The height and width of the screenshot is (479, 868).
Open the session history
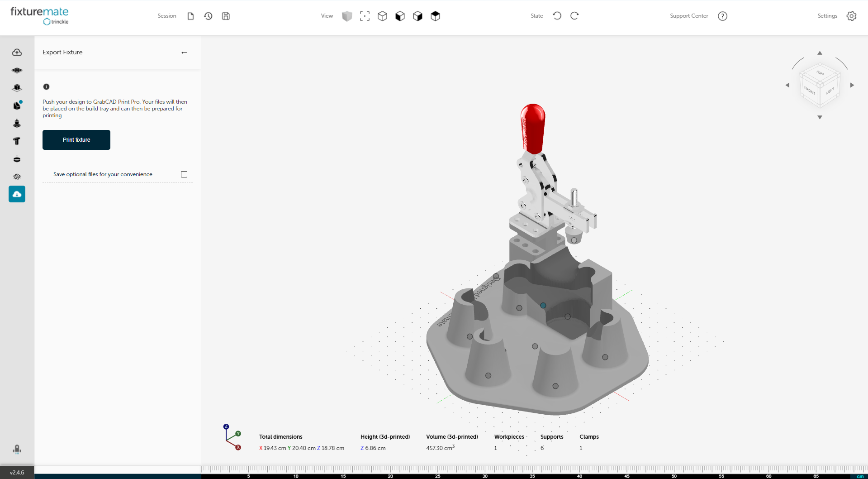click(x=208, y=16)
